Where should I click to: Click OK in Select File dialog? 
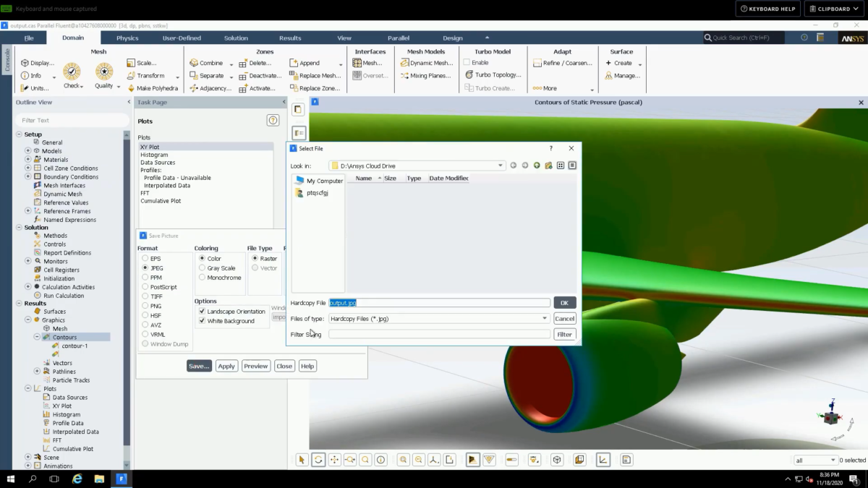[565, 303]
